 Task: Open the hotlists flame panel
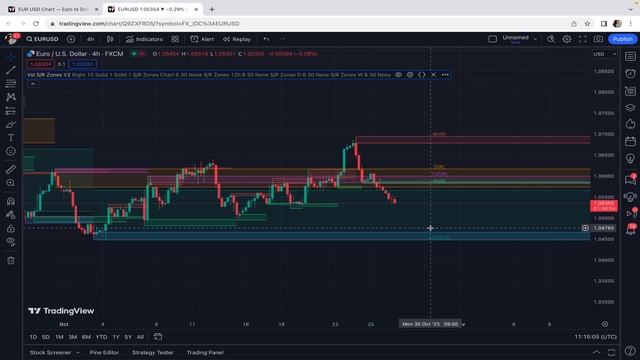630,124
